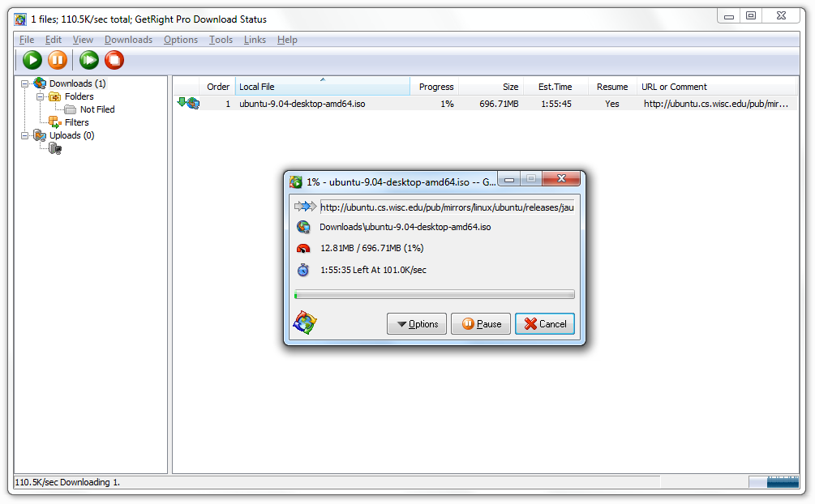This screenshot has height=504, width=815.
Task: Click the gray server icon under Uploads
Action: [55, 149]
